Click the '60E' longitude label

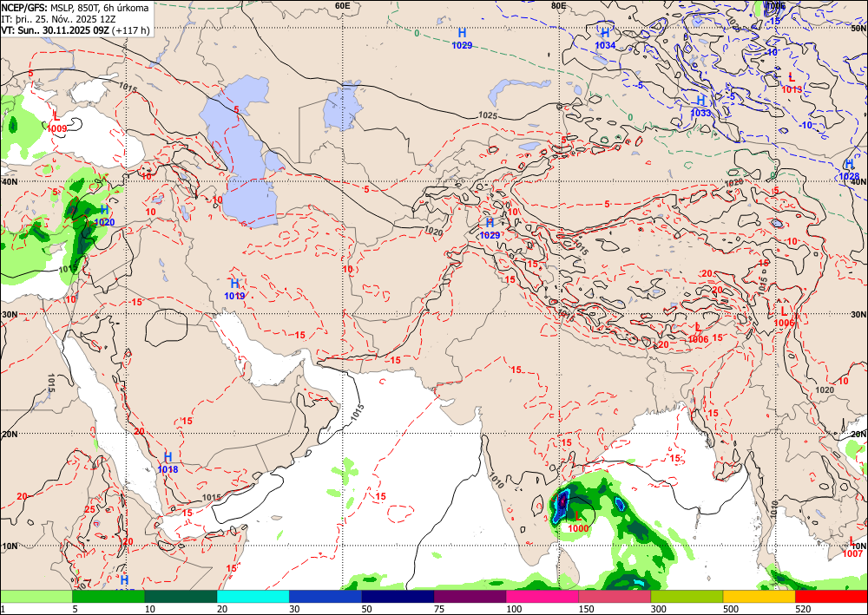[343, 5]
